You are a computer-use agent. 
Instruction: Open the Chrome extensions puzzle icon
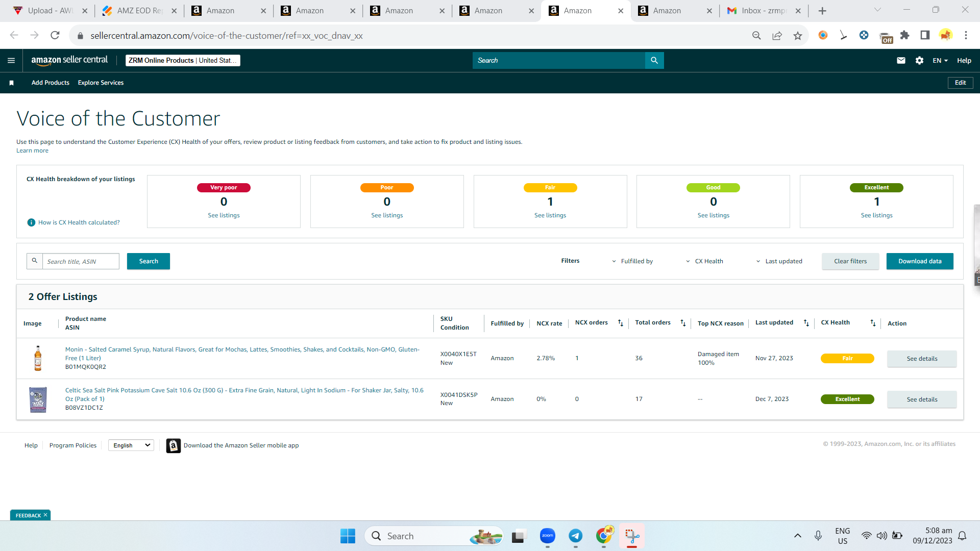pyautogui.click(x=905, y=35)
